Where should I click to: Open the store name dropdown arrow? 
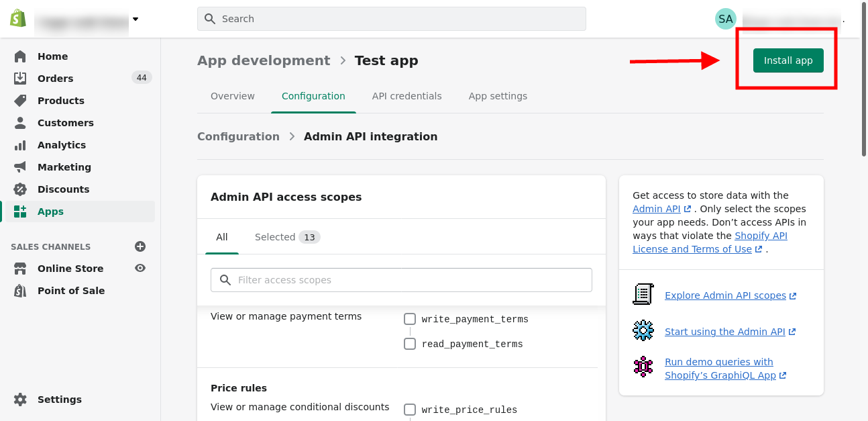pyautogui.click(x=135, y=19)
